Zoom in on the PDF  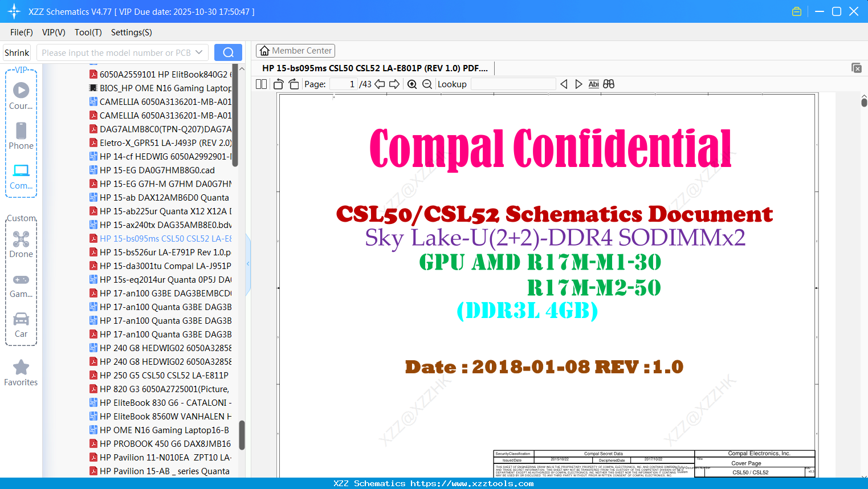[412, 84]
